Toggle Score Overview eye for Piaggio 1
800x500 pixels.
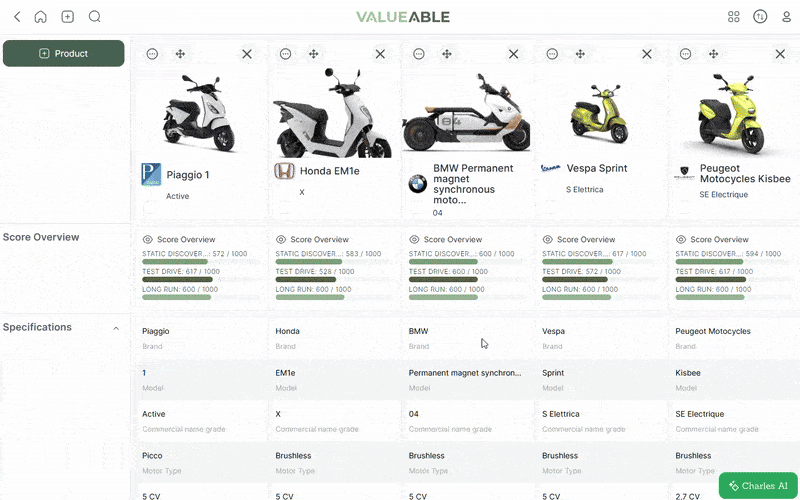click(x=148, y=240)
